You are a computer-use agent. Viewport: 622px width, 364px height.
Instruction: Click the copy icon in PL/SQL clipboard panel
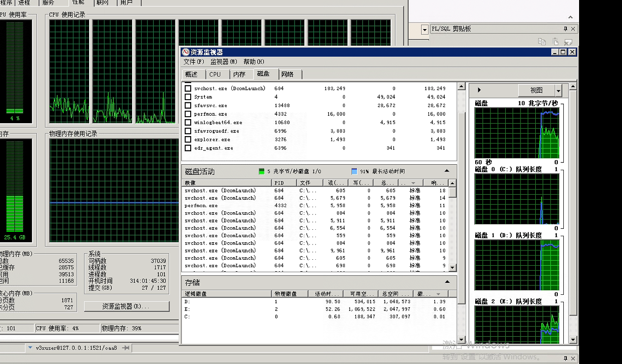coord(542,42)
